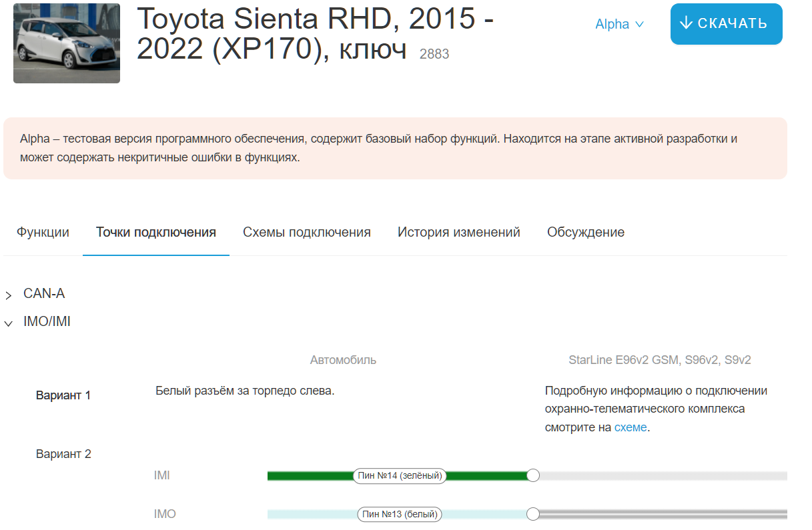Go to the История изменений tab
Screen dimensions: 812x530
458,232
